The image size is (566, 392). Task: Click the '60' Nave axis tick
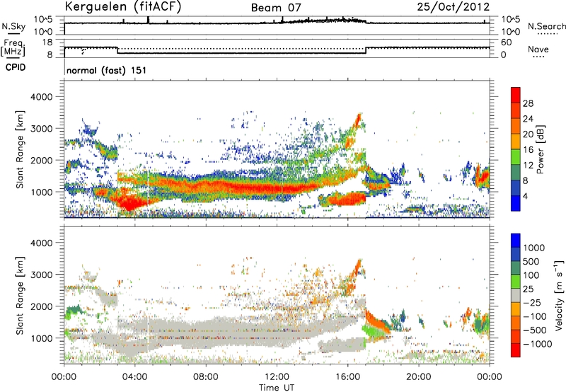(x=506, y=42)
